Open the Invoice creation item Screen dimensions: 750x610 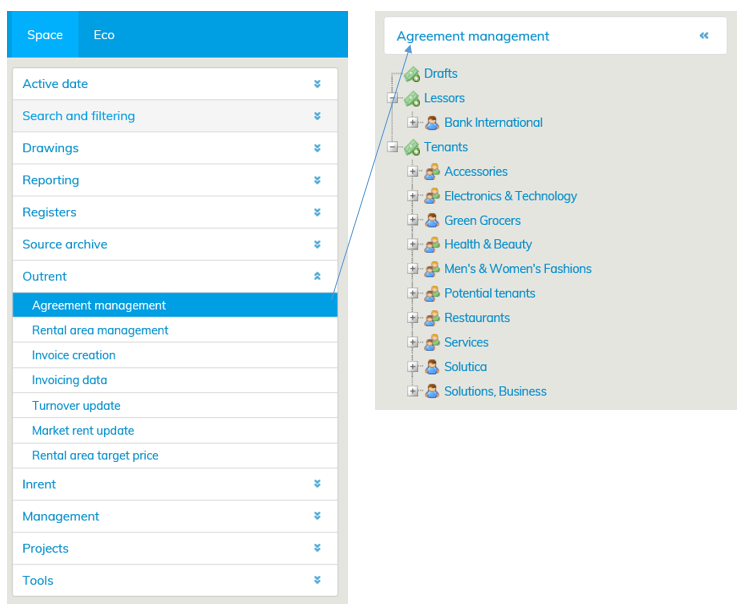(74, 355)
